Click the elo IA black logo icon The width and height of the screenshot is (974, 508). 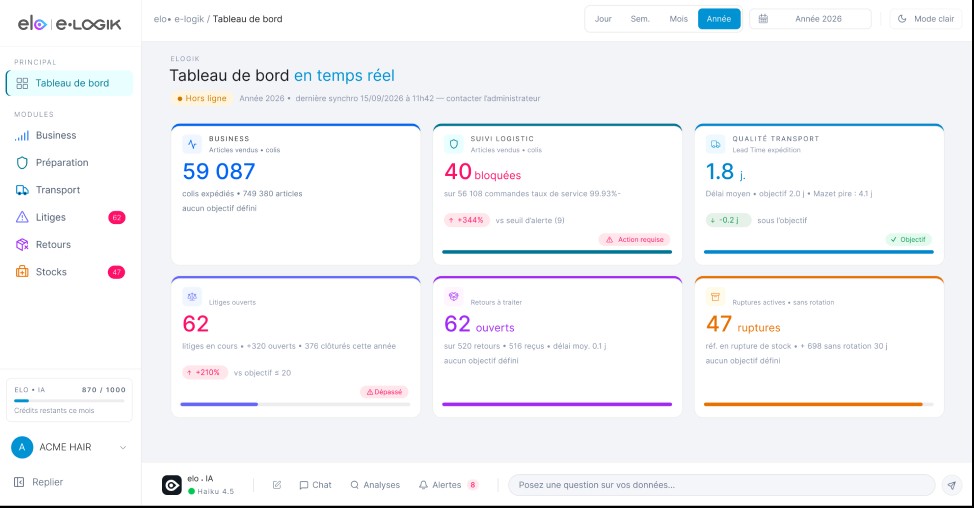(171, 485)
